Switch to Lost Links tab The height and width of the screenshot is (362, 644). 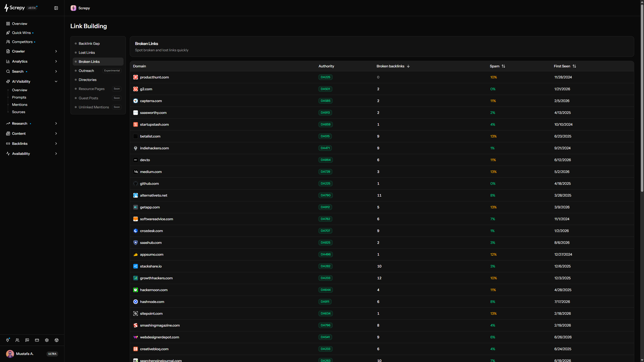[98, 53]
